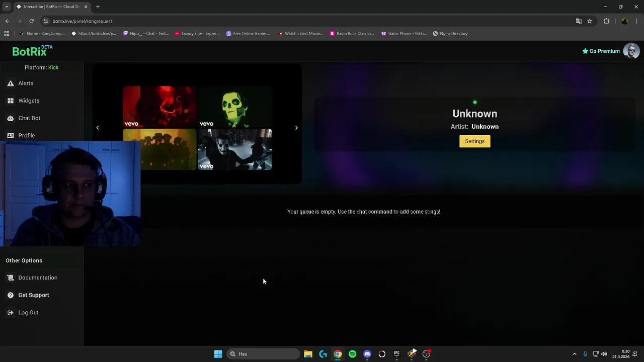Image resolution: width=644 pixels, height=362 pixels.
Task: Click the Documentation book icon
Action: [x=11, y=278]
